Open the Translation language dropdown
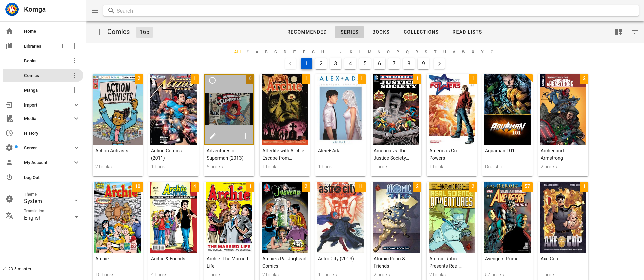This screenshot has width=644, height=280. [x=52, y=217]
